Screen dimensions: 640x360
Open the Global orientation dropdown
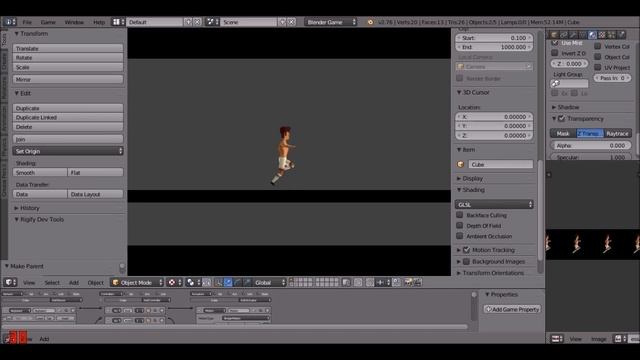pos(269,282)
